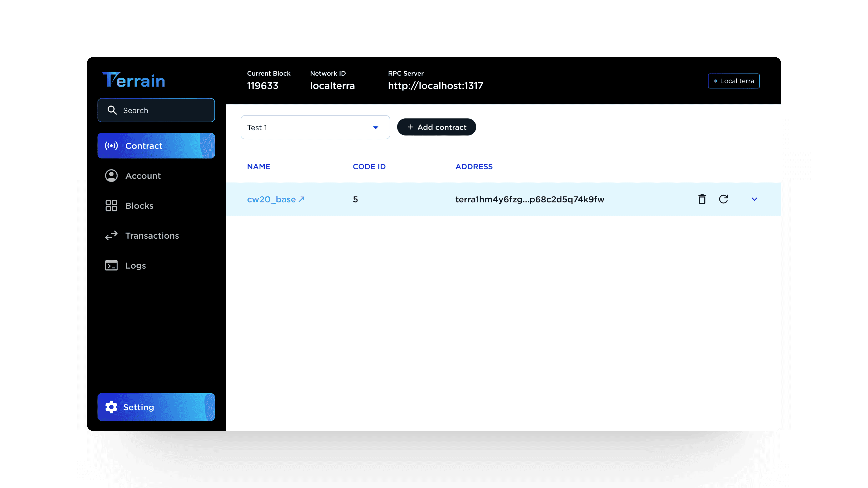This screenshot has height=488, width=868.
Task: Click the Account person icon
Action: 111,175
